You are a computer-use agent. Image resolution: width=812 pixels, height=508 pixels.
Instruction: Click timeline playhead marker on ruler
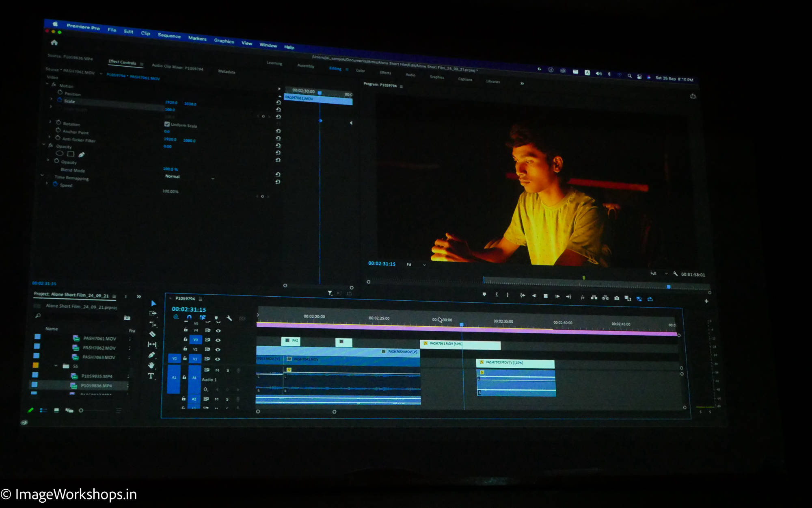(462, 324)
